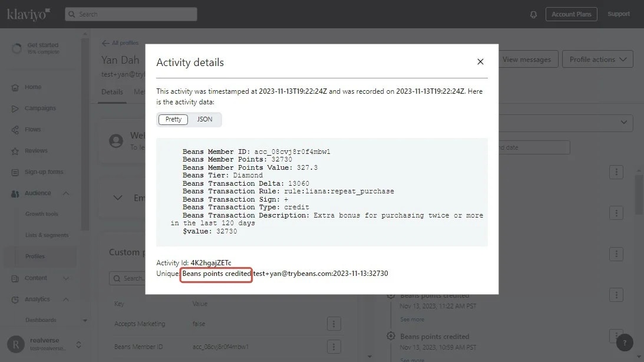Open notifications bell icon
Screen dimensions: 644x362
coord(533,14)
